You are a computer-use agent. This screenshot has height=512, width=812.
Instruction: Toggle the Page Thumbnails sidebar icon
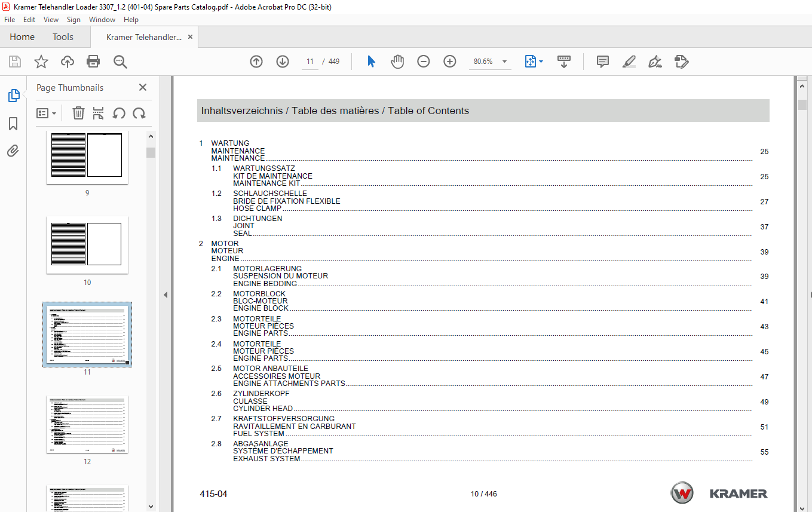pos(13,96)
